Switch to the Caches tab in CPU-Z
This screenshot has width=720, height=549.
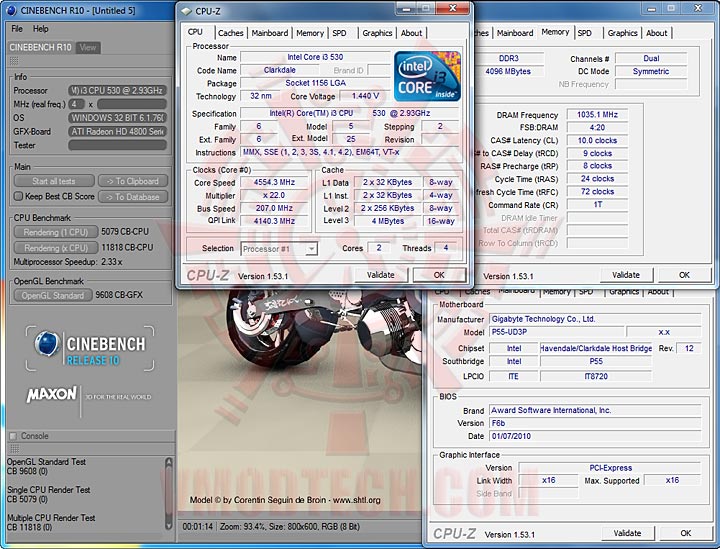[230, 33]
